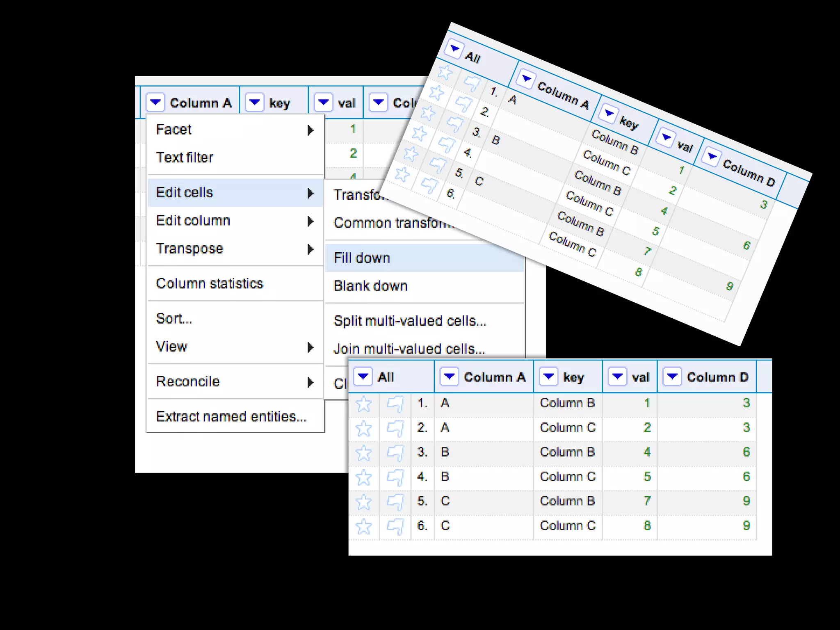The image size is (840, 630).
Task: Click Text filter menu option
Action: coord(185,157)
